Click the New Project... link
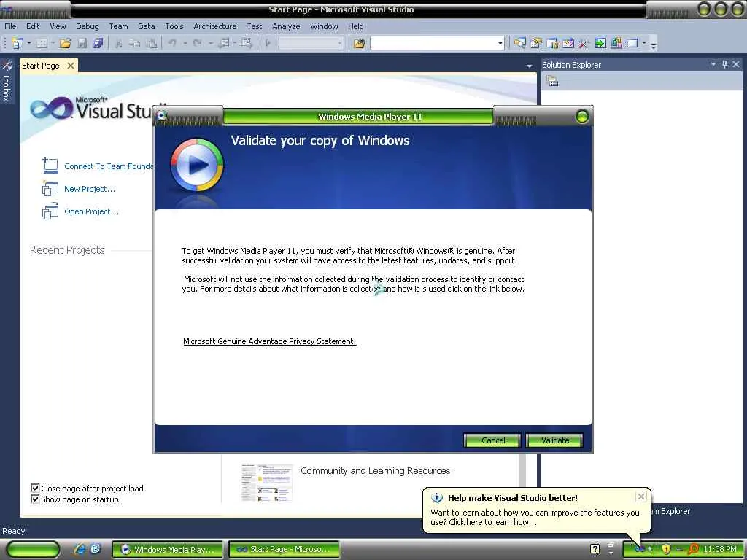The height and width of the screenshot is (560, 747). [90, 189]
